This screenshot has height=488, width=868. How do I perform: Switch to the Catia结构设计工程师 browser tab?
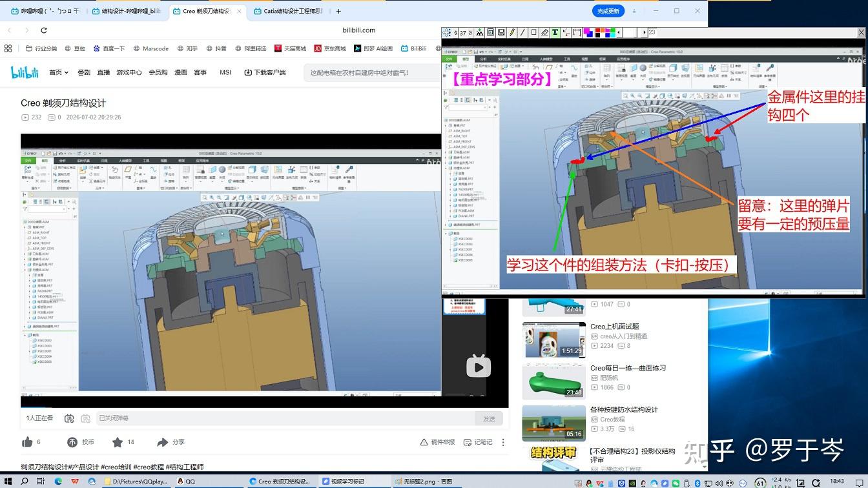287,11
